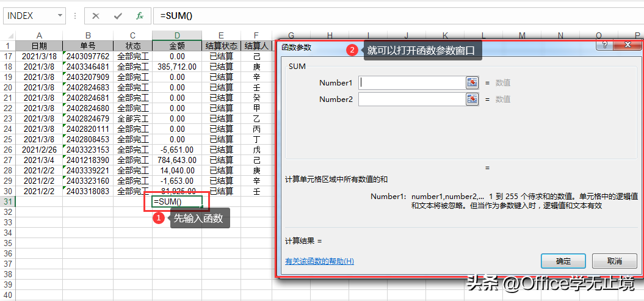Select 全部完工 cell in row 22
644x301 pixels.
coord(132,108)
